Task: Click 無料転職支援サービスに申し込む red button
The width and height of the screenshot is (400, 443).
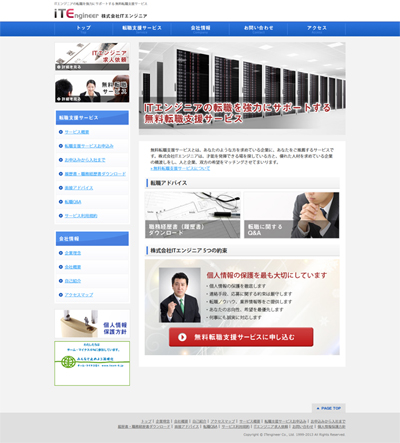Action: 241,337
